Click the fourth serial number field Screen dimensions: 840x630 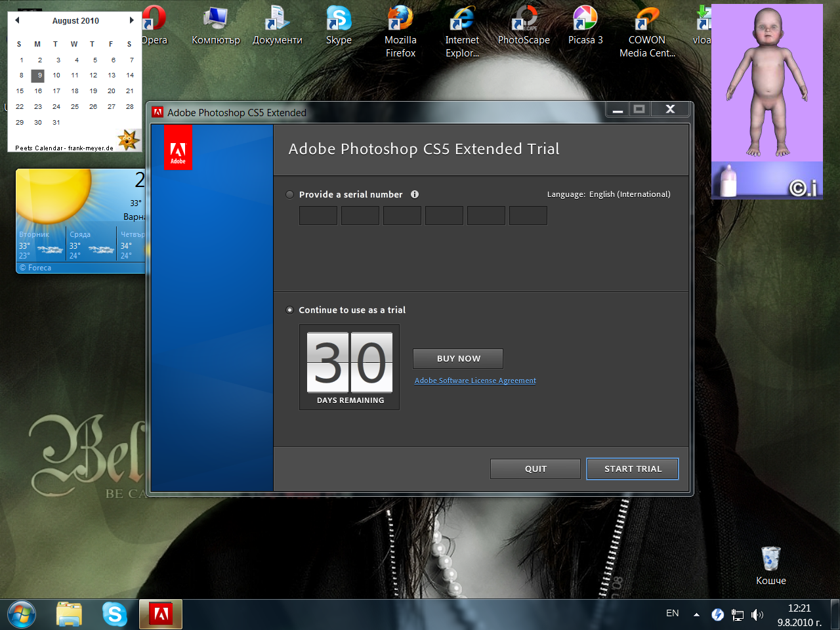(444, 216)
